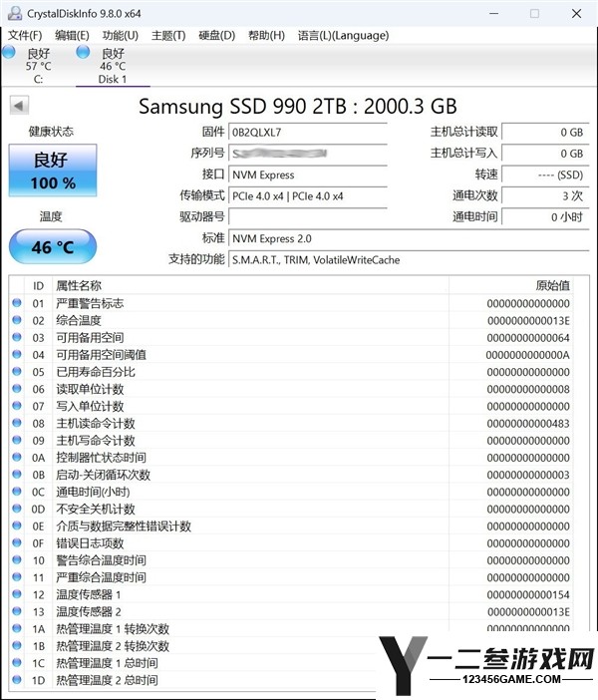Open the 帮助(H) menu

266,35
